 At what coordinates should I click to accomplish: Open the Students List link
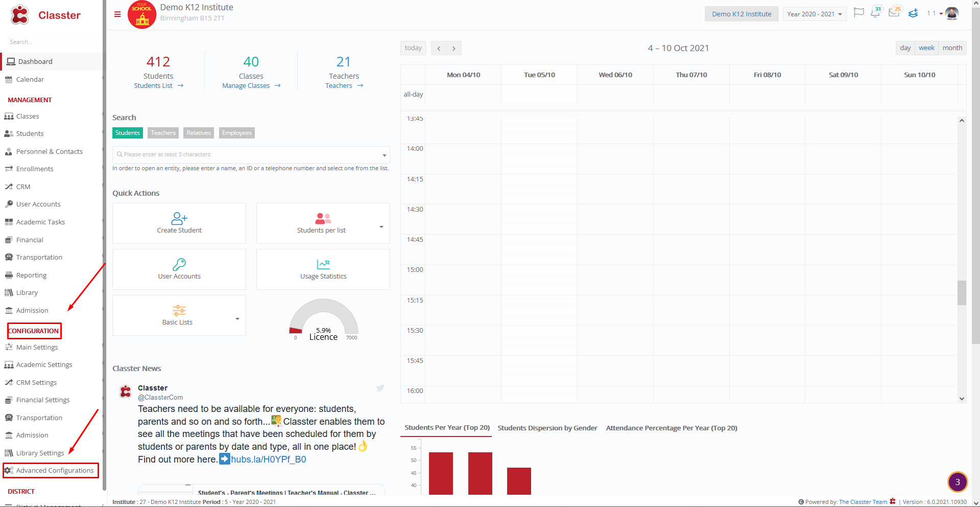tap(158, 86)
